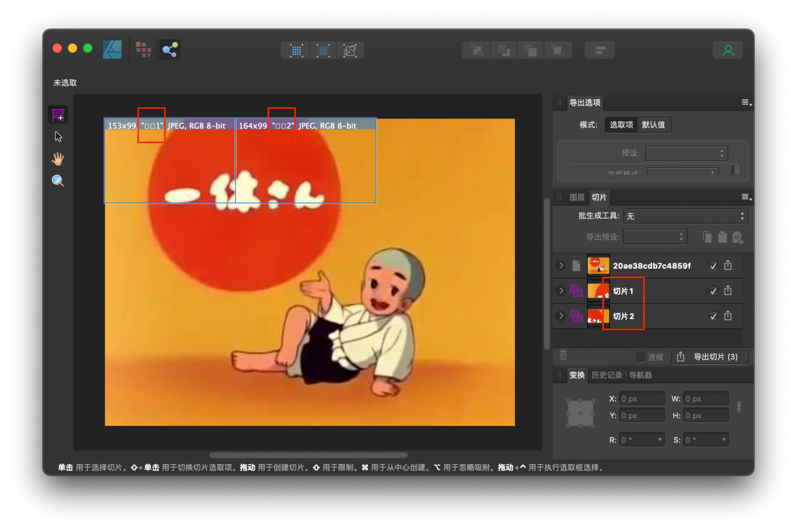Screen dimensions: 797x532
Task: Uncheck the 20ae38cdb7c4859f slice checkbox
Action: (x=713, y=265)
